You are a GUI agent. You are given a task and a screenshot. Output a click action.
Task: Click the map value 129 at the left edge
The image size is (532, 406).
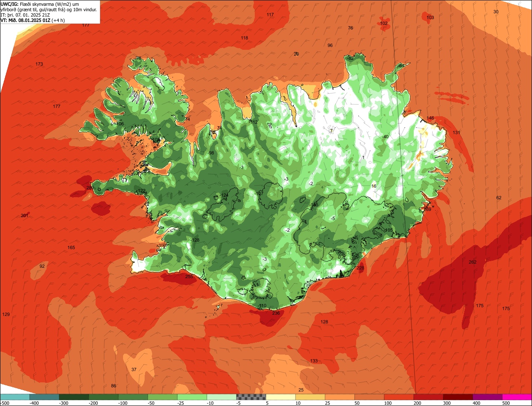[x=6, y=315]
